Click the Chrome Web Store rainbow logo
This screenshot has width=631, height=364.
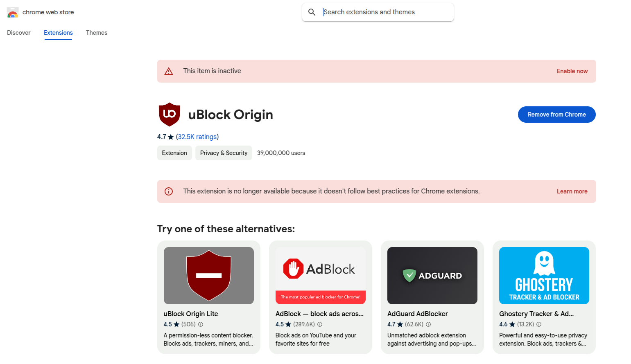13,13
